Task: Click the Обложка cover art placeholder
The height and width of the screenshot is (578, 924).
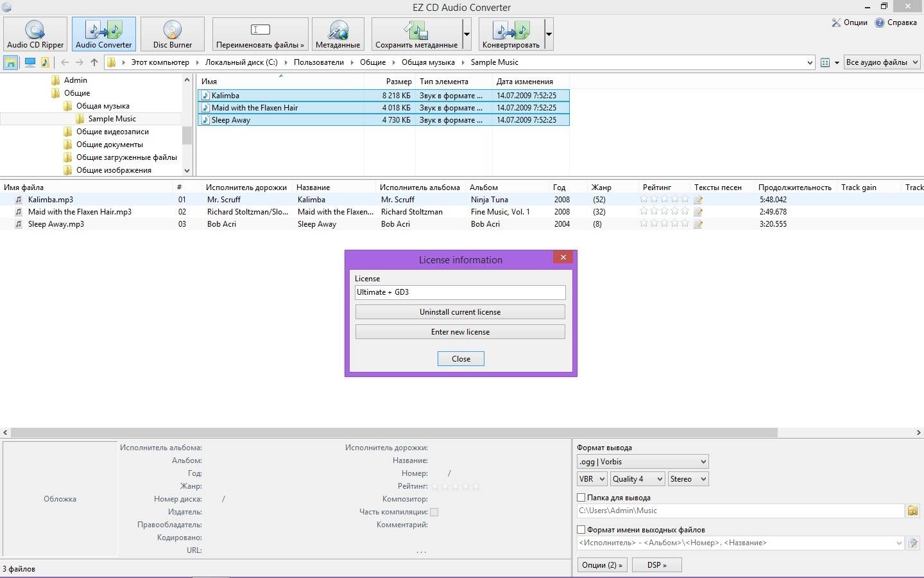Action: pyautogui.click(x=60, y=498)
